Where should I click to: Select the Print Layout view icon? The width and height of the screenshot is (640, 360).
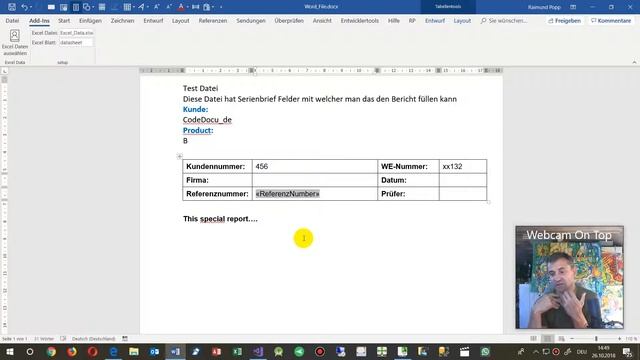[x=548, y=339]
